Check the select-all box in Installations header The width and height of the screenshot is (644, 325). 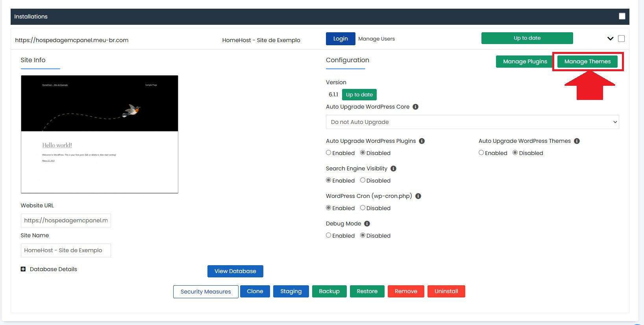tap(622, 16)
